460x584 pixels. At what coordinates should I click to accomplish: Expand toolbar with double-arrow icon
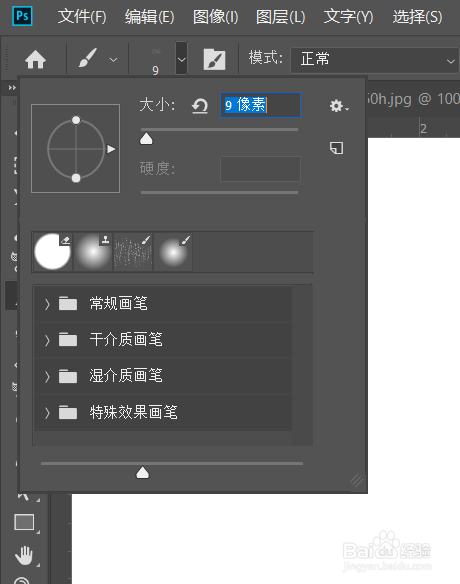(x=12, y=88)
